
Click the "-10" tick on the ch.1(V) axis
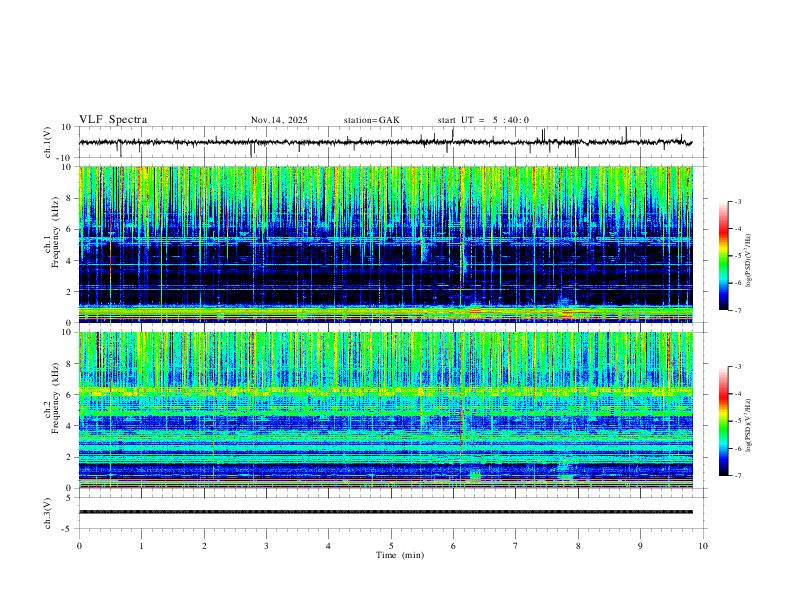(x=64, y=158)
